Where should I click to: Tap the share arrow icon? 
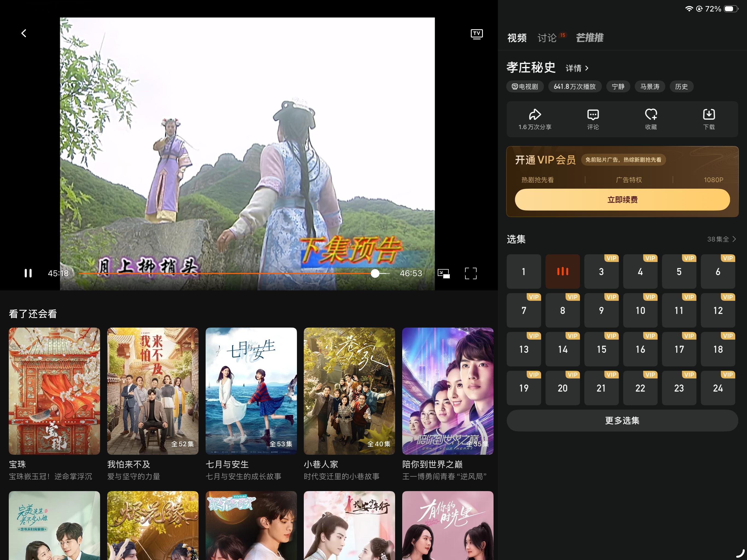(x=535, y=115)
